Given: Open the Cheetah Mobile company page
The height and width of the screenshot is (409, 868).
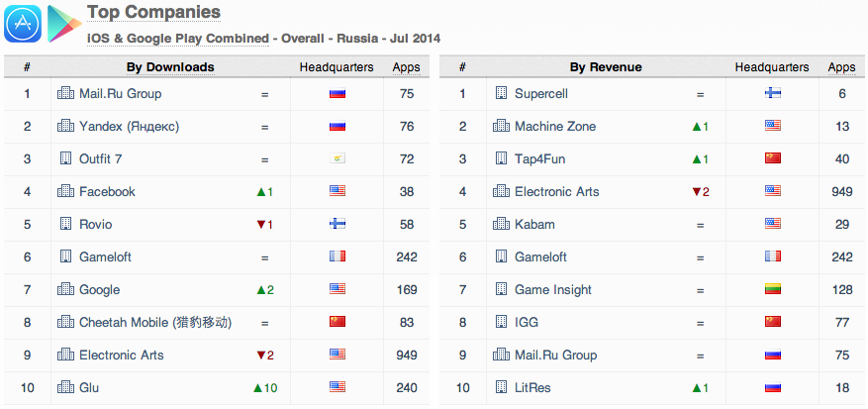Looking at the screenshot, I should (x=155, y=322).
